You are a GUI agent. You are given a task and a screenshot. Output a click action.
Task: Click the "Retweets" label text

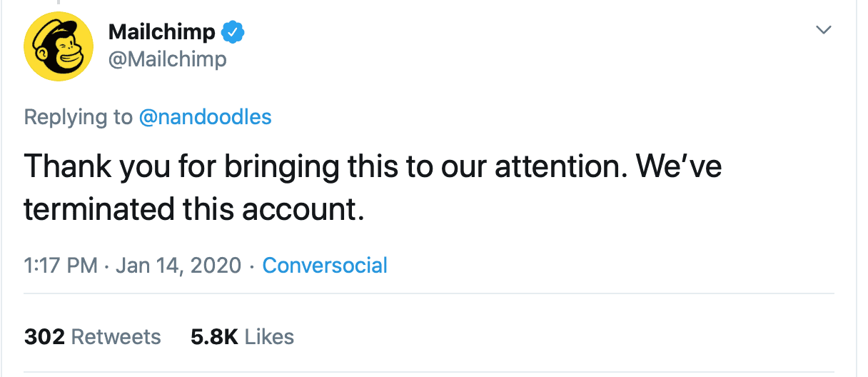116,337
